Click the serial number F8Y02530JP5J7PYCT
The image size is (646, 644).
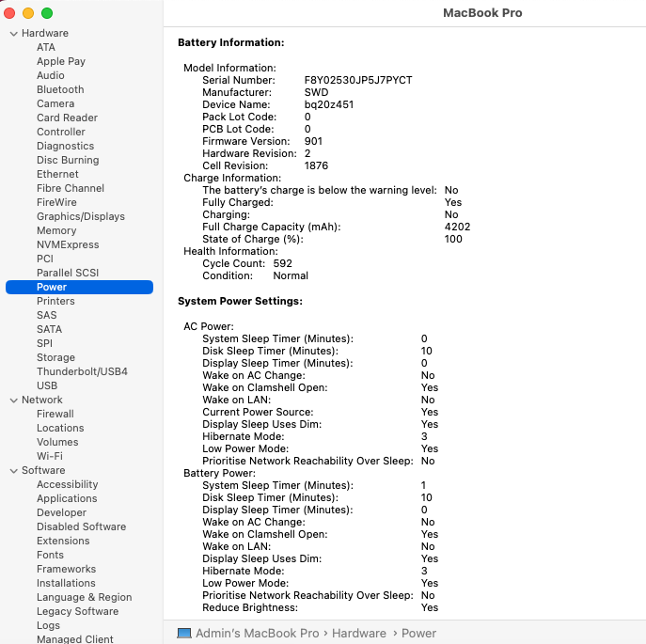coord(358,80)
